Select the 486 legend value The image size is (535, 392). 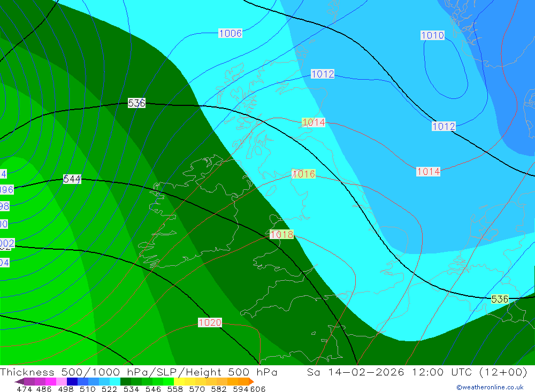[43, 389]
